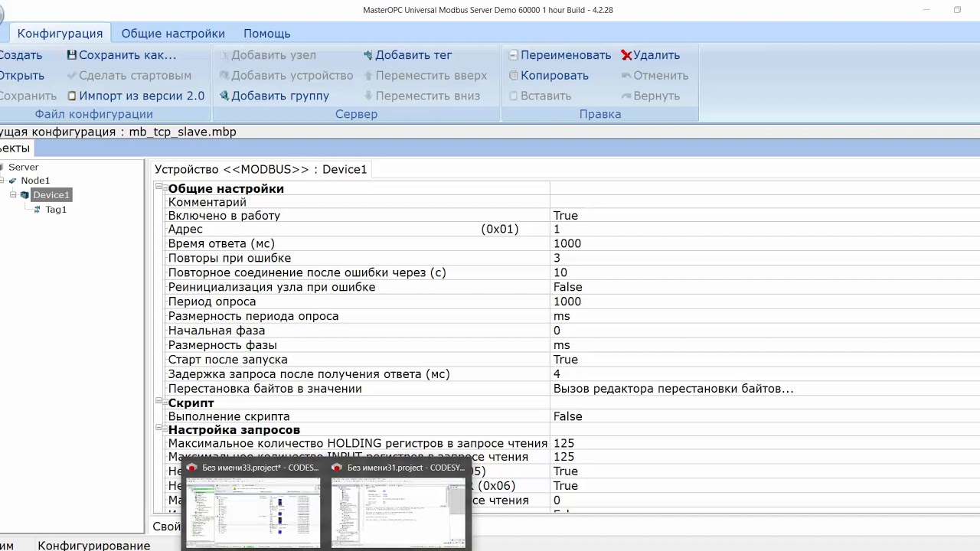The height and width of the screenshot is (551, 980).
Task: Select Server in the objects tree
Action: point(23,167)
